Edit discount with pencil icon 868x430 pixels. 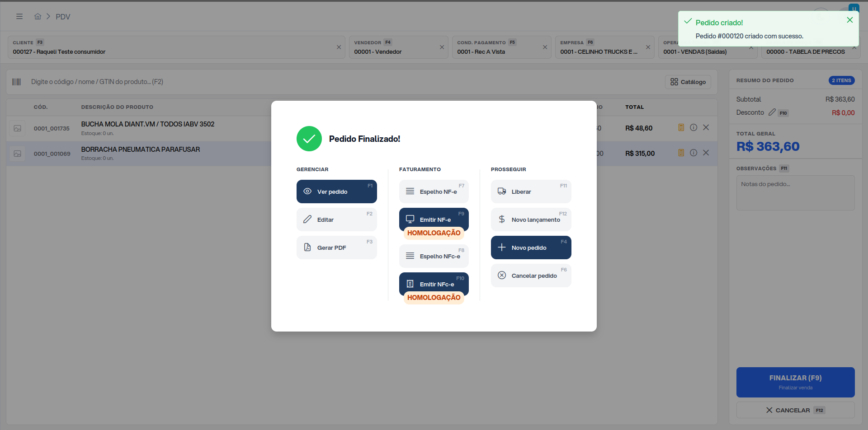(772, 112)
